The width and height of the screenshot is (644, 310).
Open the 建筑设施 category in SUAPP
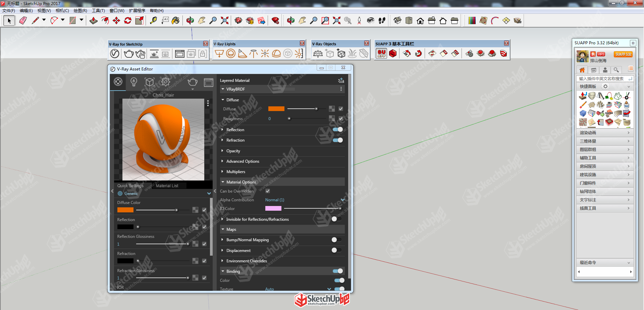pos(605,175)
